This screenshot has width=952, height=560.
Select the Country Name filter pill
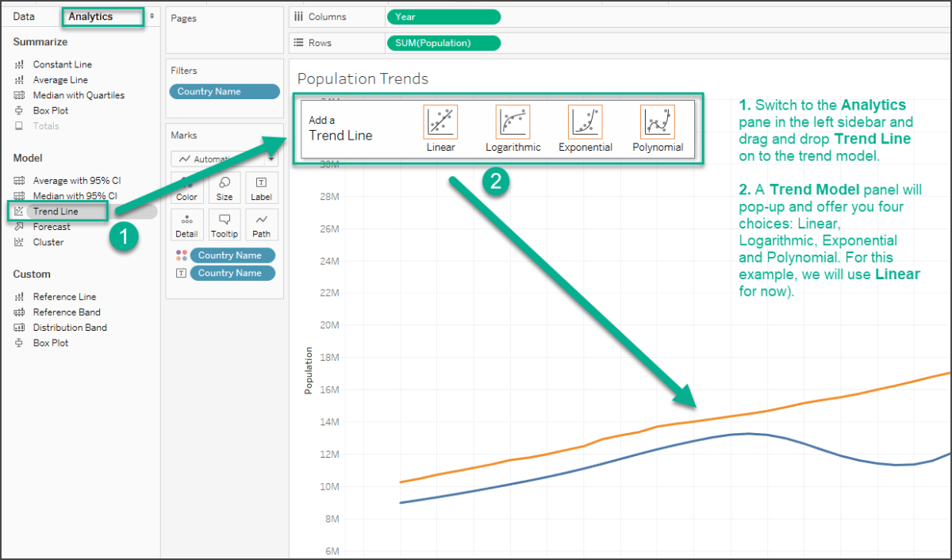pos(225,91)
